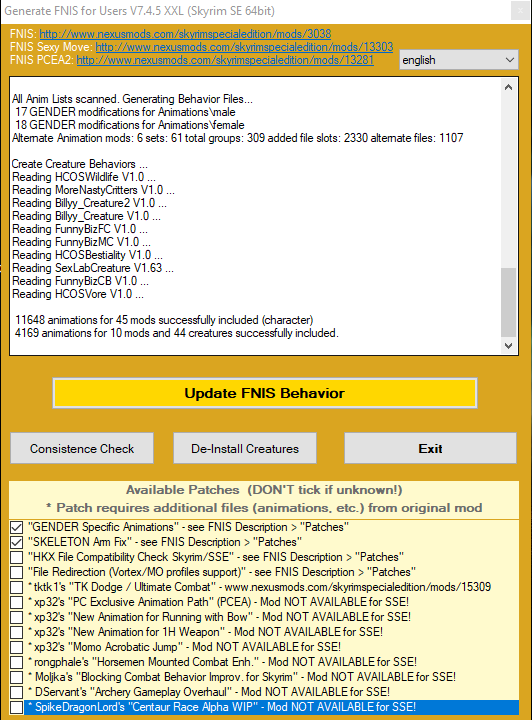Click log line 'Reading FunnyBizCB V1.0 ...'
The width and height of the screenshot is (532, 720).
[80, 281]
